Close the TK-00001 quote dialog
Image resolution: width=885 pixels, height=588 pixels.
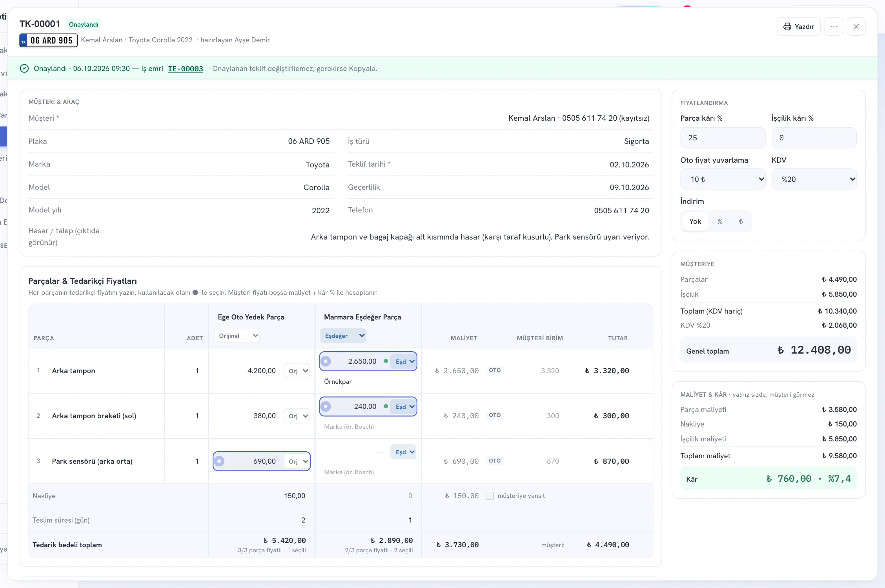(856, 27)
